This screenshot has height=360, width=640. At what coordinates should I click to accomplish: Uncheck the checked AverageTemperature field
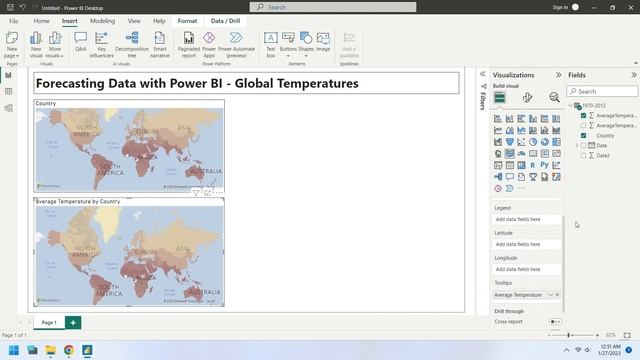(583, 116)
